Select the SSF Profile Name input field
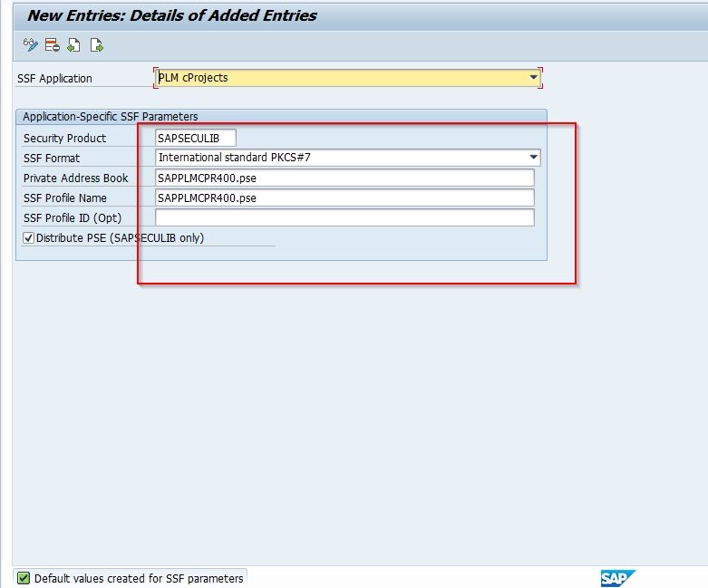This screenshot has height=588, width=708. point(344,198)
